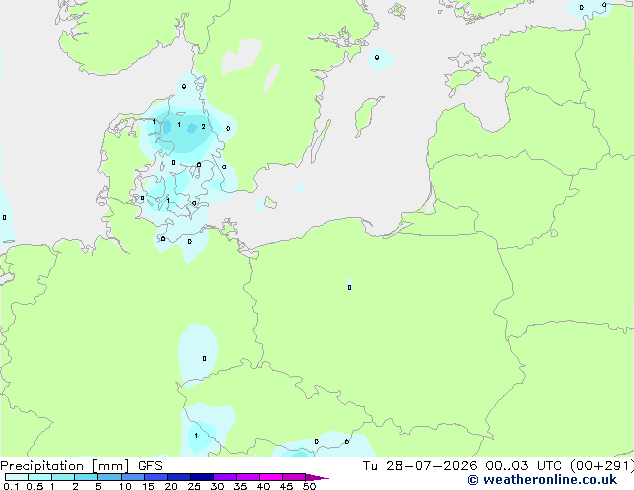The width and height of the screenshot is (634, 490).
Task: Pick the 15–20 mm legend color swatch
Action: (156, 477)
